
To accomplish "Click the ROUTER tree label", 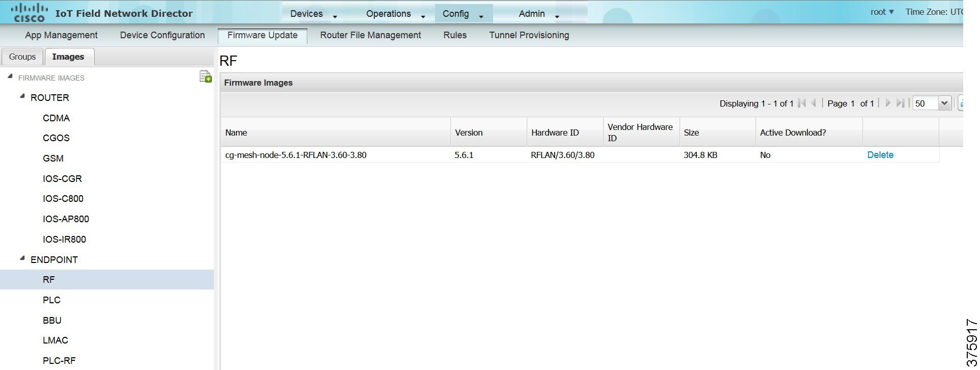I will [50, 97].
